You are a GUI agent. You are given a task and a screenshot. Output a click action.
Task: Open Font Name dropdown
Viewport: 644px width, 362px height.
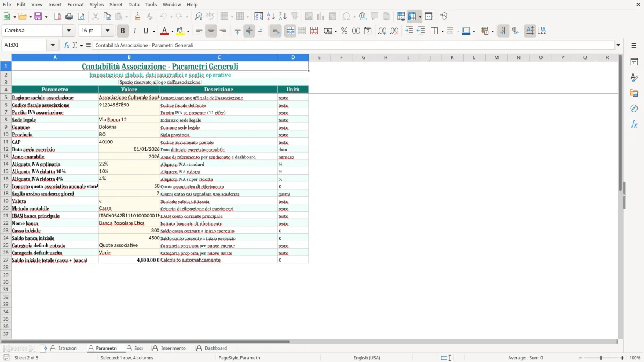[x=69, y=31]
